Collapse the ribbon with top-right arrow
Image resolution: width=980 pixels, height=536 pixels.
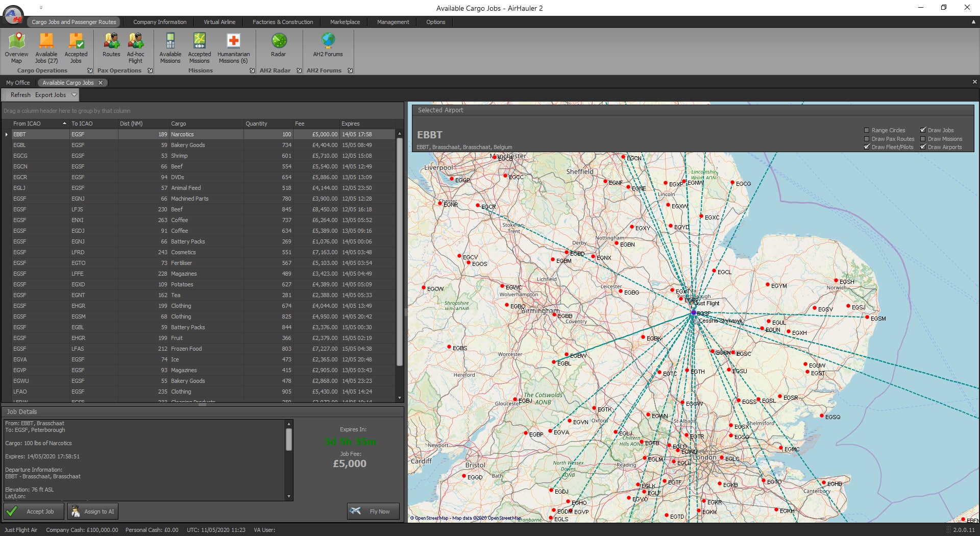(x=973, y=22)
